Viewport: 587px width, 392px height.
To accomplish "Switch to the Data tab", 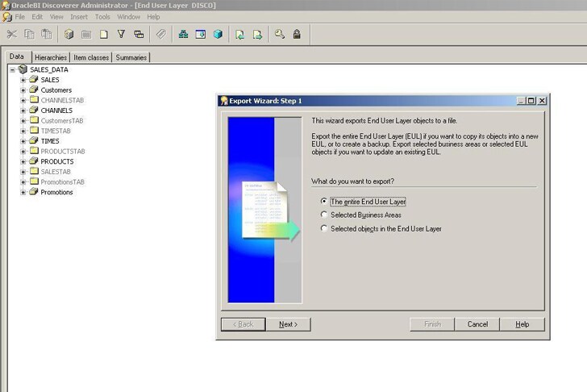I will point(17,56).
